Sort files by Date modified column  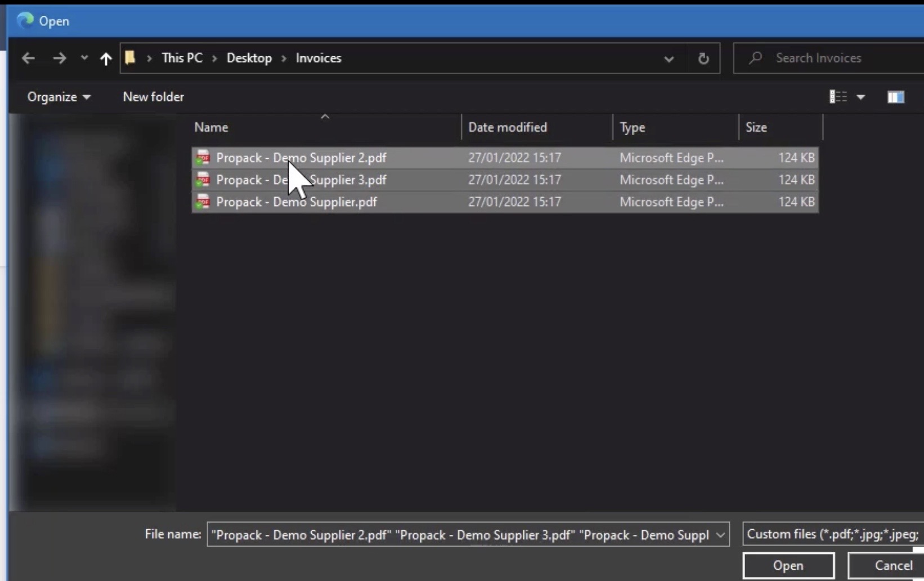coord(507,127)
